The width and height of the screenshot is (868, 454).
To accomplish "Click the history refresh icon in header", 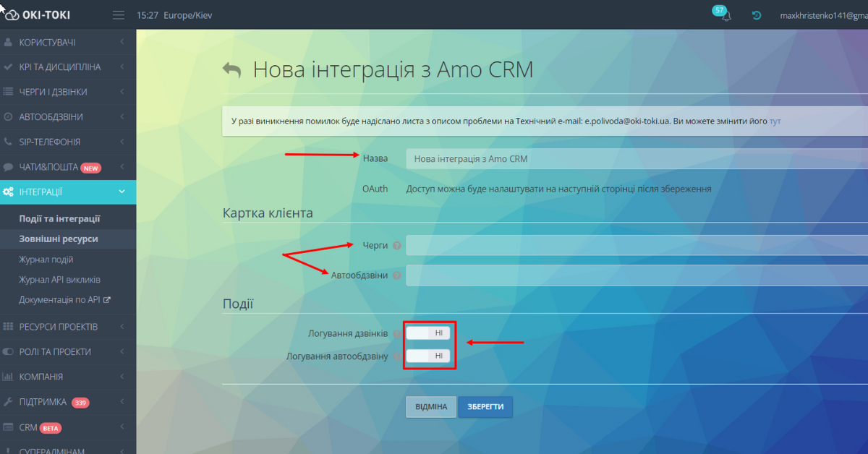I will (757, 15).
